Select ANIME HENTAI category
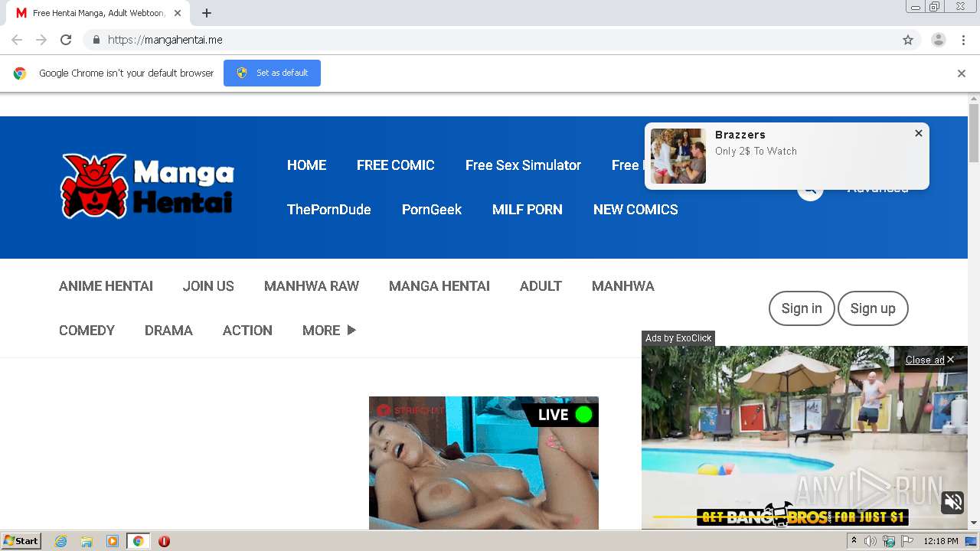The height and width of the screenshot is (551, 980). (106, 286)
